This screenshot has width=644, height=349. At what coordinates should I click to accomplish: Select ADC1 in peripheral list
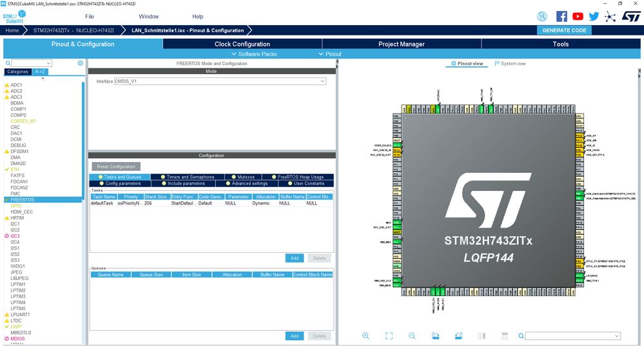point(16,85)
